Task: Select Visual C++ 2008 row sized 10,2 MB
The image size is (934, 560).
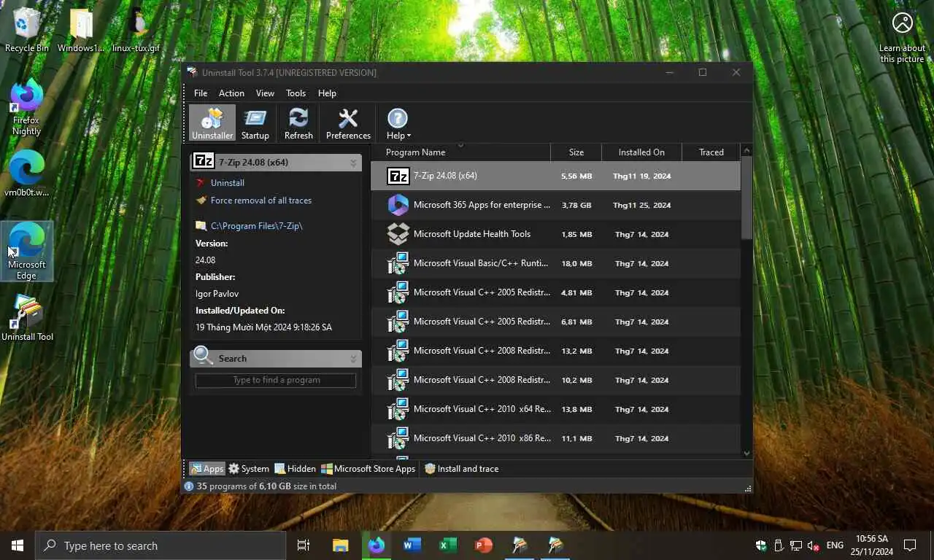Action: coord(555,380)
